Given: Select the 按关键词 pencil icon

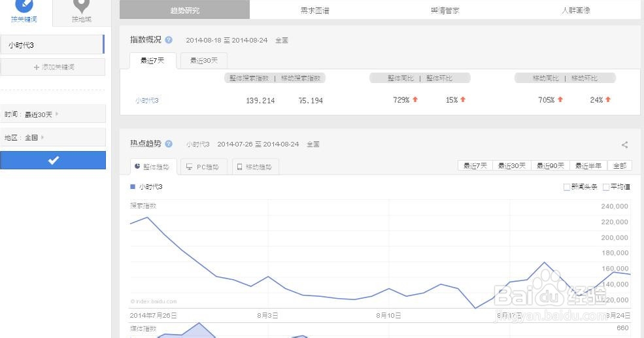Looking at the screenshot, I should [x=24, y=5].
